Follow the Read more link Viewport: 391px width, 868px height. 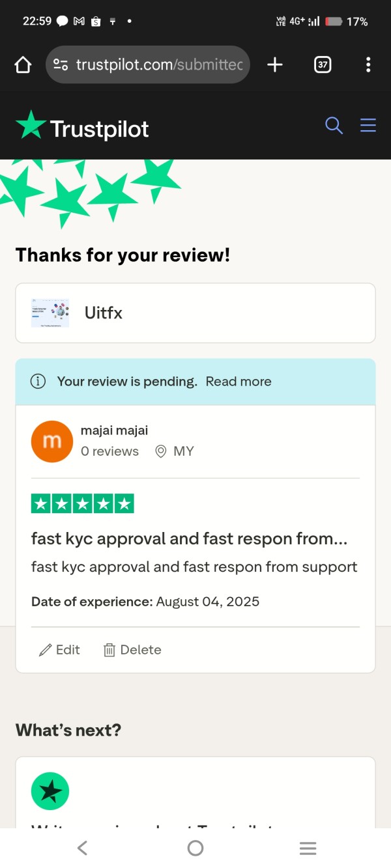click(239, 382)
